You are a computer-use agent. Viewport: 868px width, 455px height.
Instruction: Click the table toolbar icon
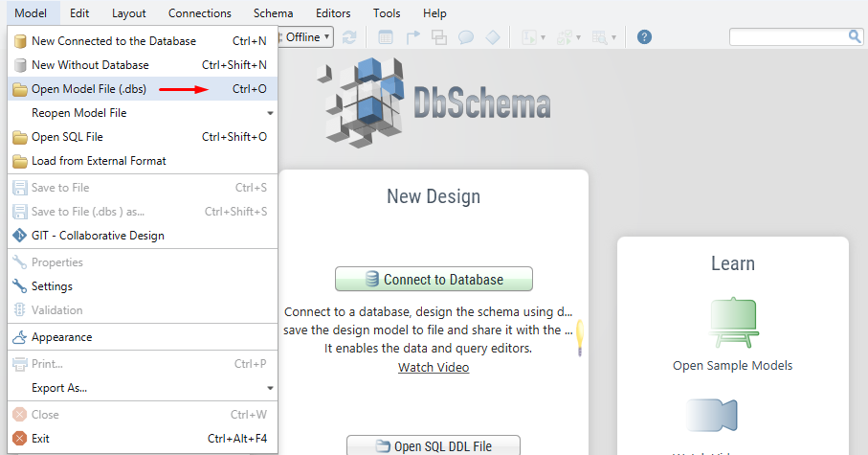(386, 37)
